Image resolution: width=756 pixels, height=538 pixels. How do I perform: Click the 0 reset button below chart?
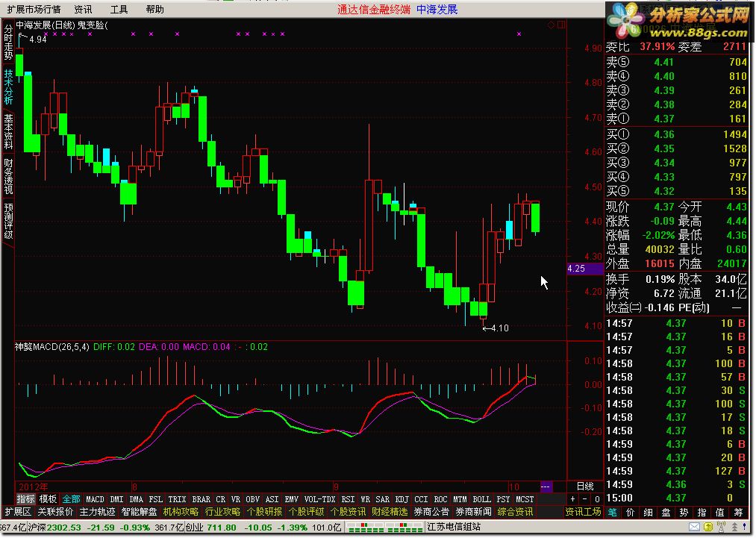597,499
